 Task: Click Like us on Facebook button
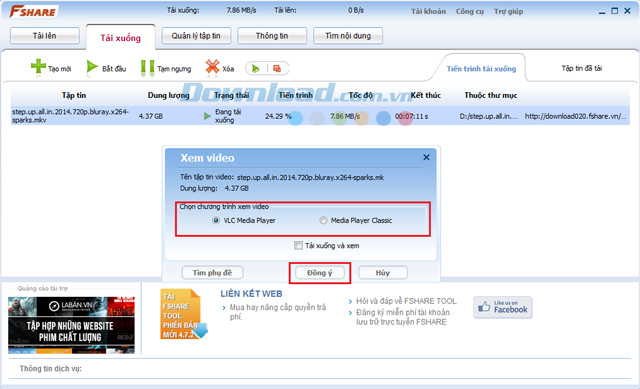(x=502, y=307)
